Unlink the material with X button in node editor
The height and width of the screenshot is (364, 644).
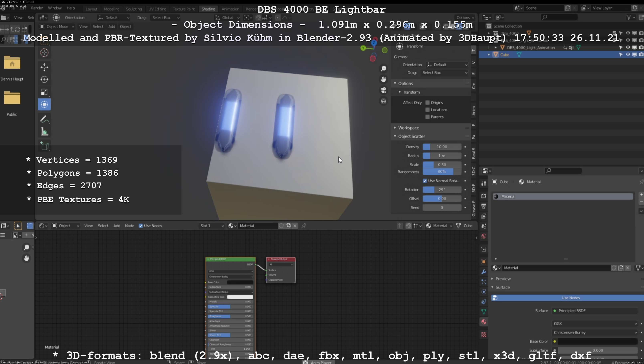point(295,226)
